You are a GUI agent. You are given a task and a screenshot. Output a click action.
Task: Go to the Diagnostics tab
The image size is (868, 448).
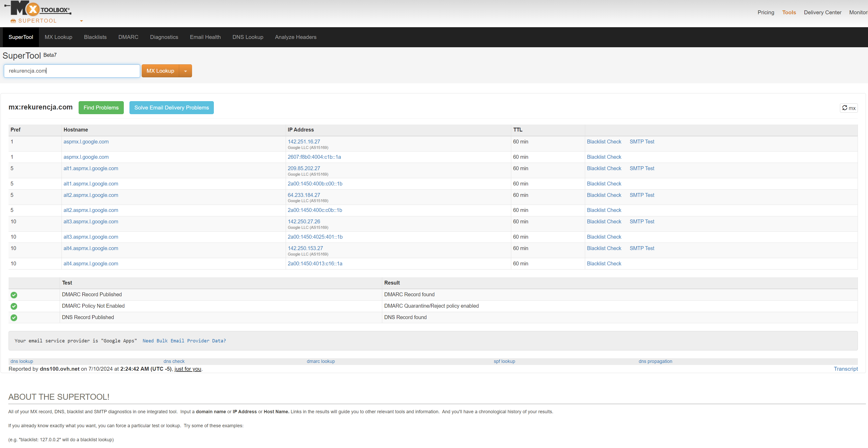click(x=164, y=37)
